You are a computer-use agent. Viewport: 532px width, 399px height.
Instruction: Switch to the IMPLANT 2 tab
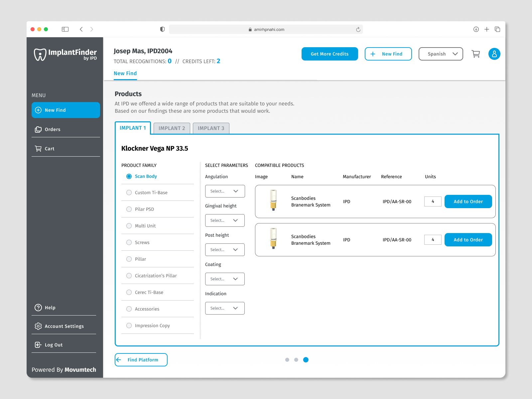(x=172, y=128)
